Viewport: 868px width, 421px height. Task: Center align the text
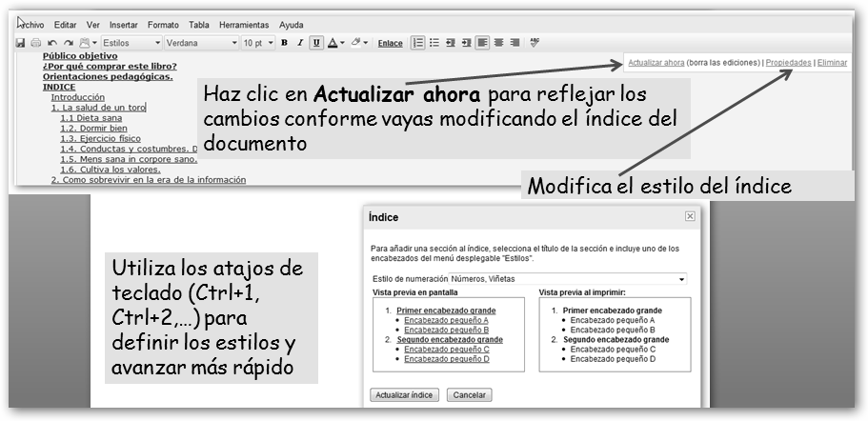498,43
